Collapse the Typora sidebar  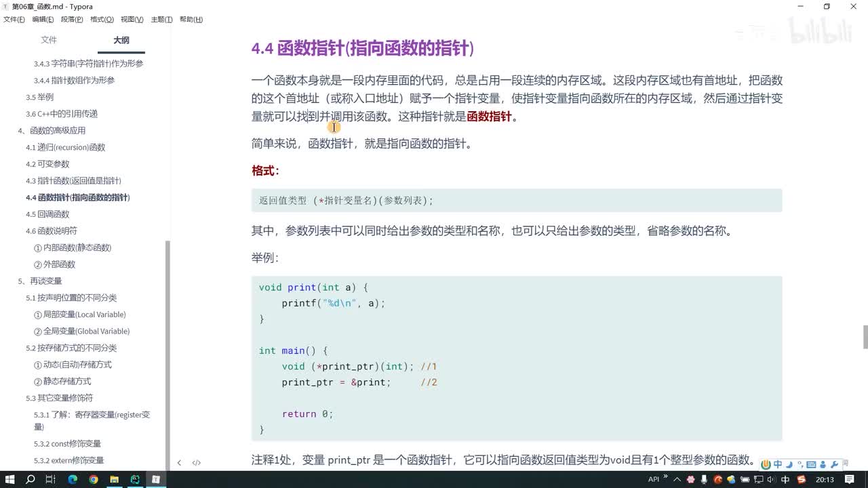click(179, 463)
